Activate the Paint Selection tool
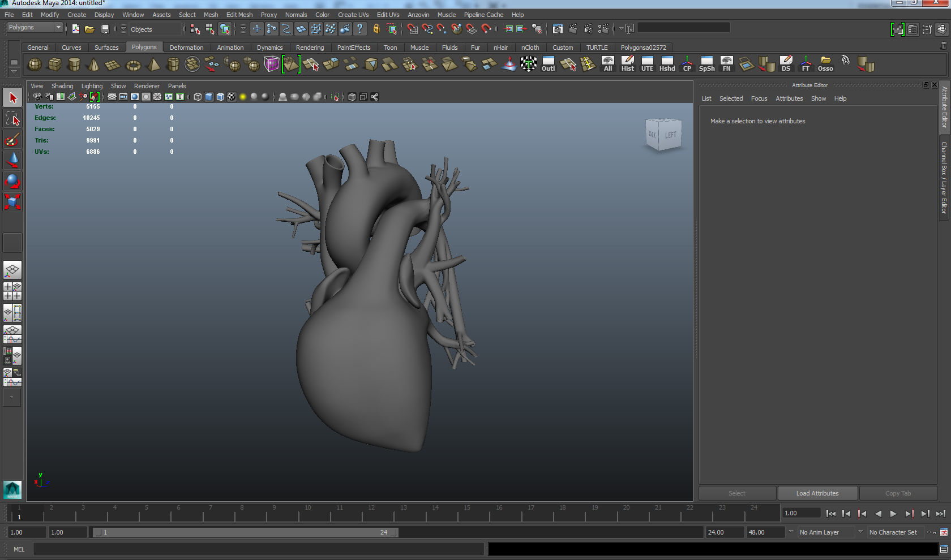The height and width of the screenshot is (560, 951). pyautogui.click(x=12, y=140)
